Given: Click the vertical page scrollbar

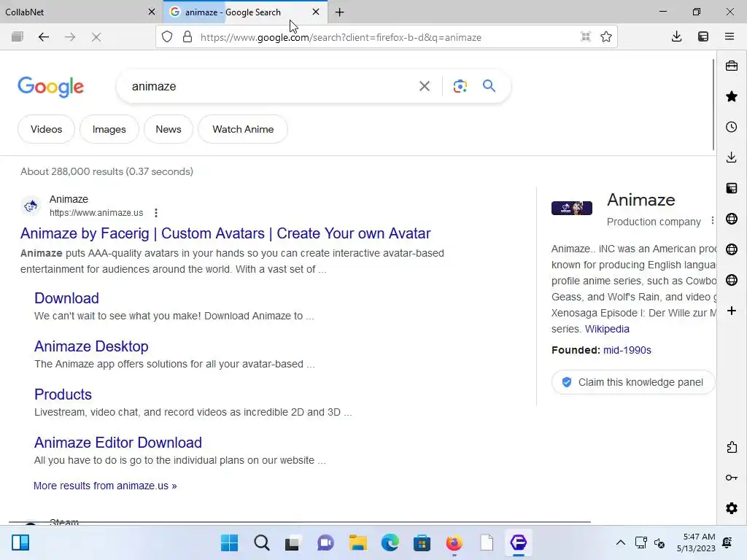Looking at the screenshot, I should point(713,104).
